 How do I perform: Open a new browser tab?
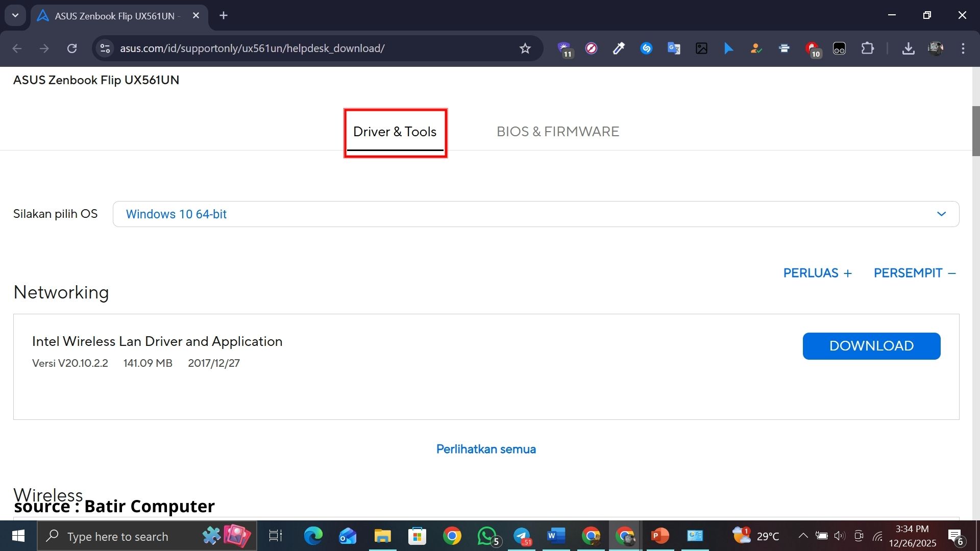coord(224,16)
